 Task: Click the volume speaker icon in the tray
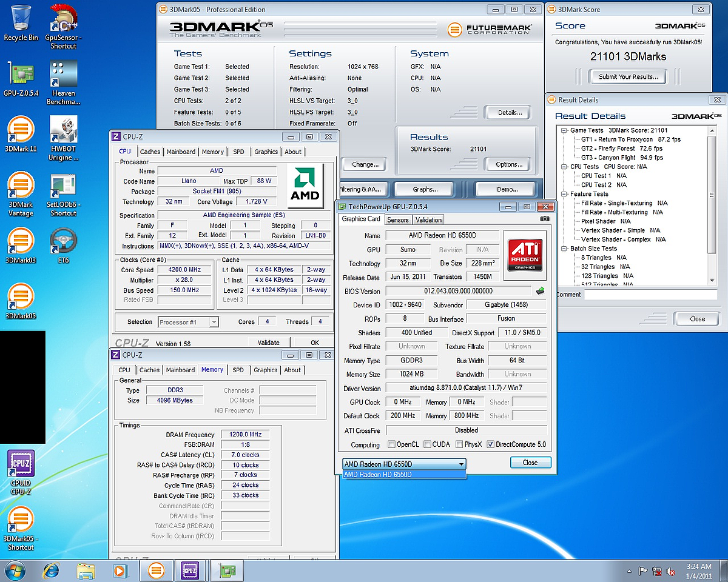[x=670, y=571]
